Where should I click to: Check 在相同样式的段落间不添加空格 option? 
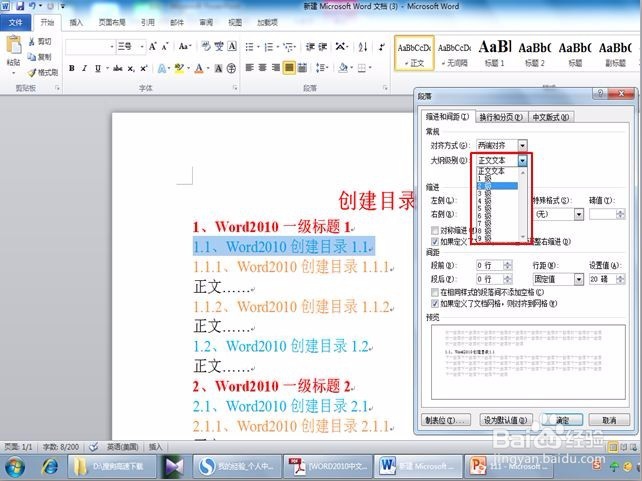[x=435, y=292]
